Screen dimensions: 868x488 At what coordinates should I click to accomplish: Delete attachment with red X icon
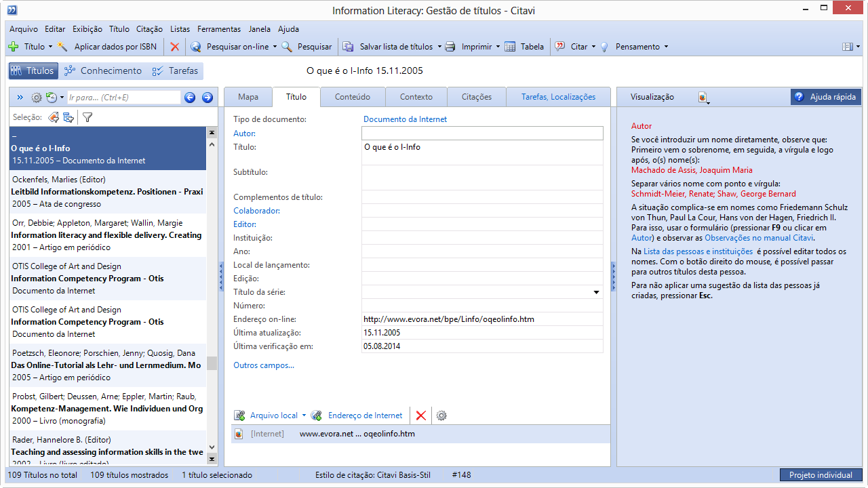421,415
